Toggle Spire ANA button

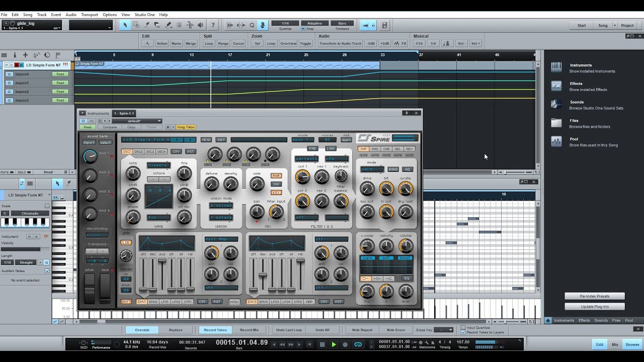pyautogui.click(x=276, y=175)
